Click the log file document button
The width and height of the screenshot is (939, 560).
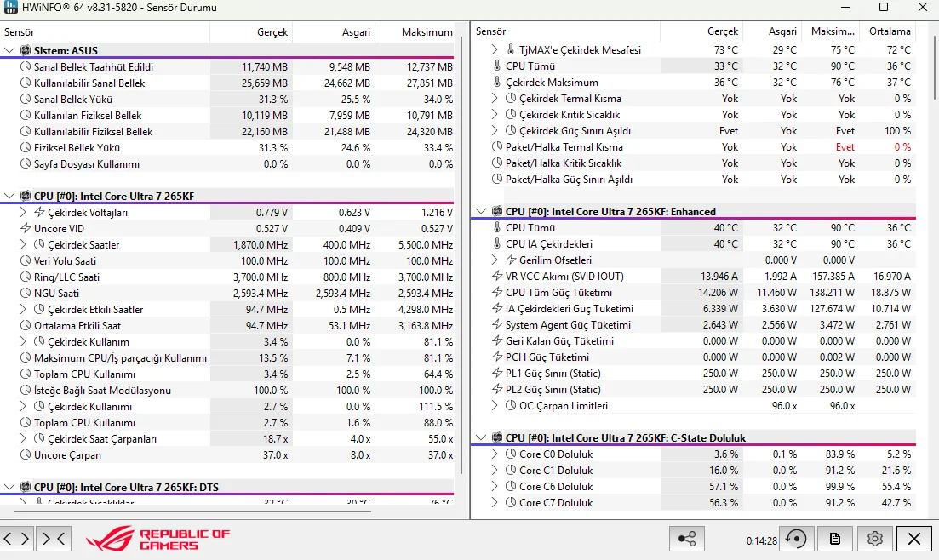tap(835, 539)
